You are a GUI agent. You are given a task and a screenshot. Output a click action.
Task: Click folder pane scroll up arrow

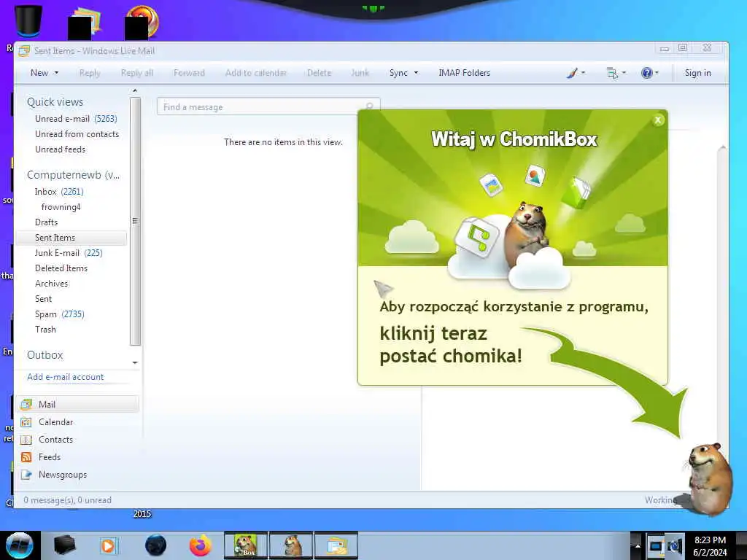tap(135, 90)
